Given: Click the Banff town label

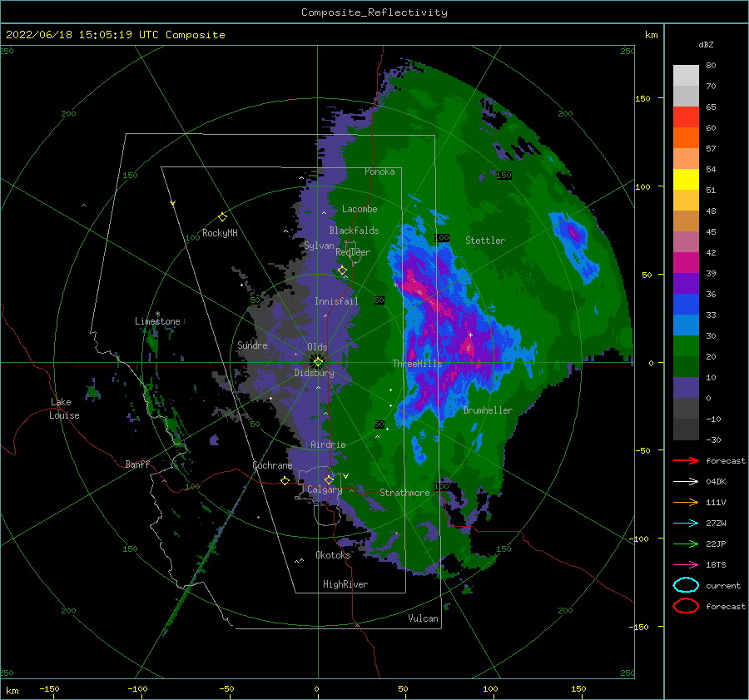Looking at the screenshot, I should point(137,464).
